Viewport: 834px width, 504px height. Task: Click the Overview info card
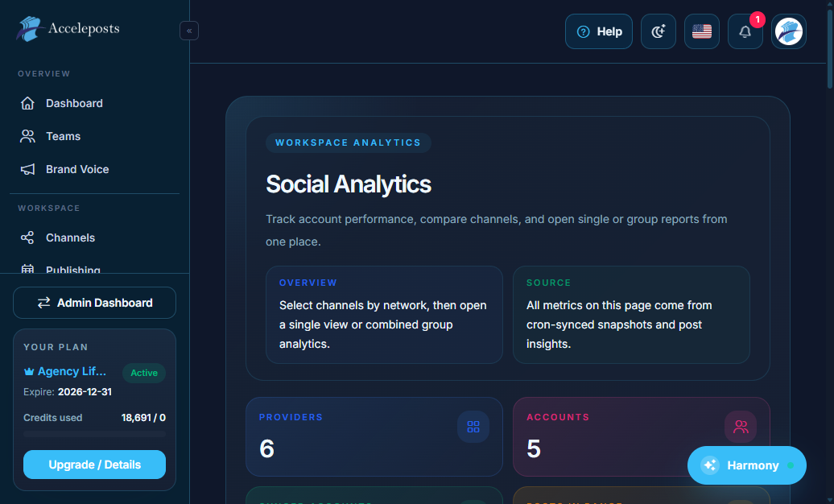point(384,315)
